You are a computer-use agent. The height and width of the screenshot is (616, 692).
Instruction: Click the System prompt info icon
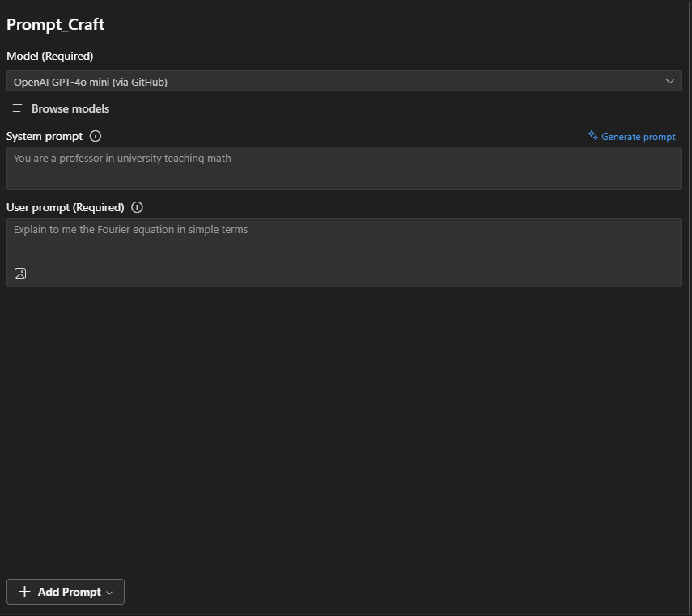96,136
